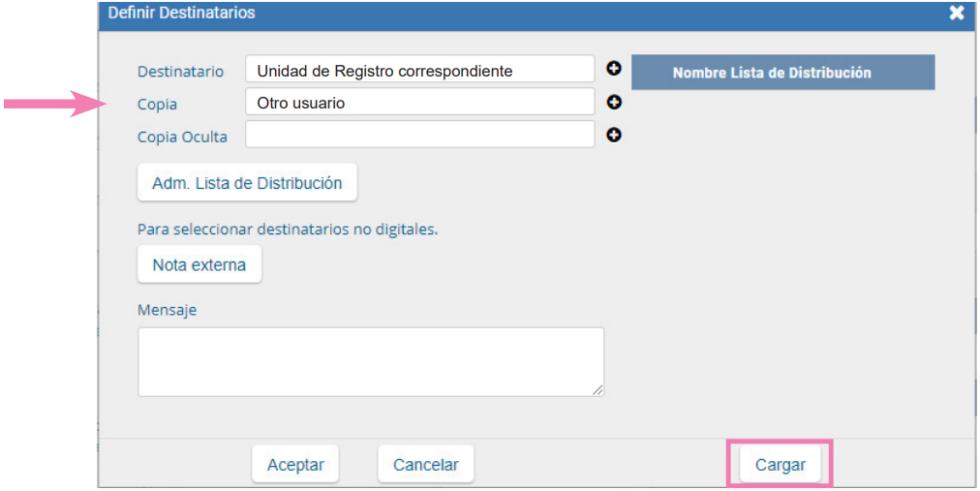Click the Nombre Lista de Distribución header

(782, 73)
